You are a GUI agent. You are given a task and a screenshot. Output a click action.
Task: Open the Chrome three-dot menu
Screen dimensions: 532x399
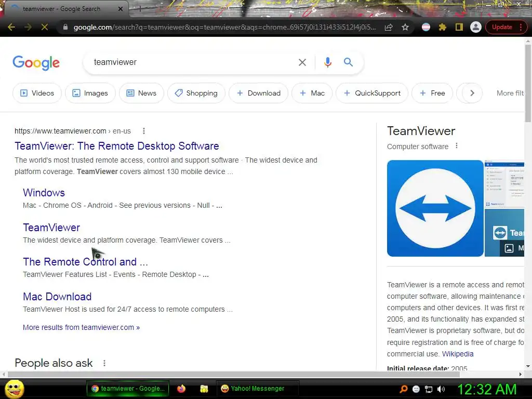click(521, 27)
